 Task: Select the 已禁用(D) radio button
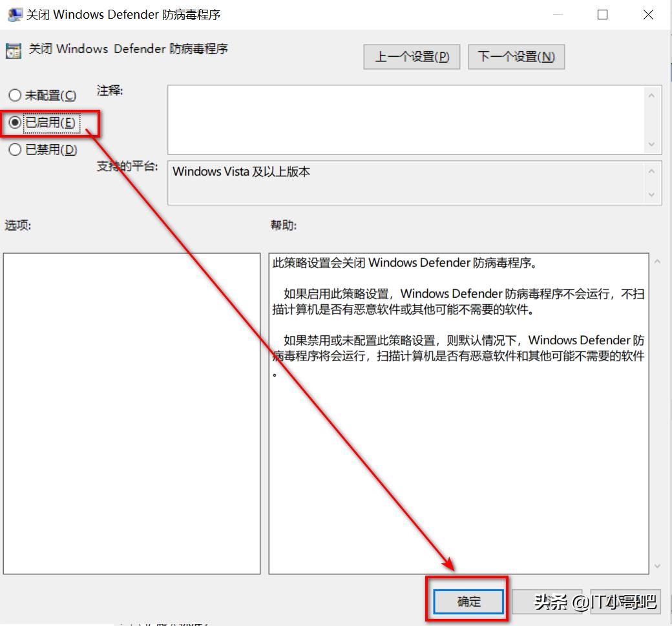[14, 149]
